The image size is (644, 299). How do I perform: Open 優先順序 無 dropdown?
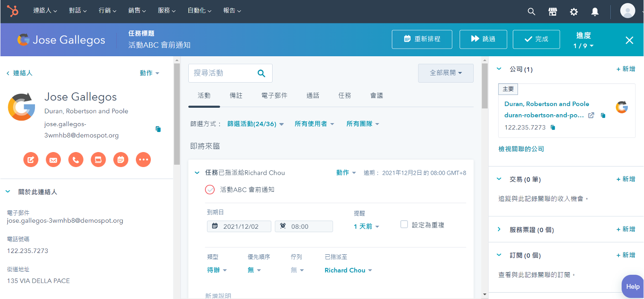coord(254,270)
